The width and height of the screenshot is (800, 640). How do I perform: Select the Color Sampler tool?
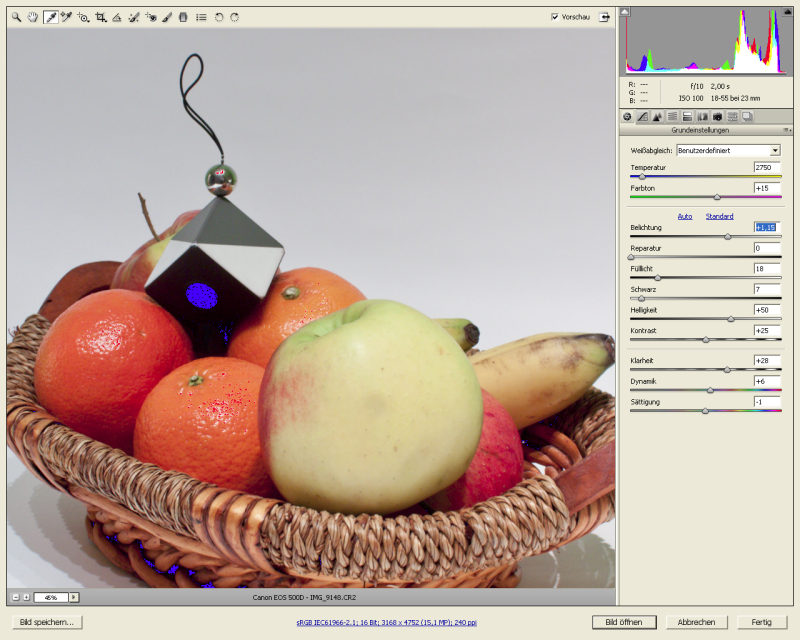coord(66,17)
